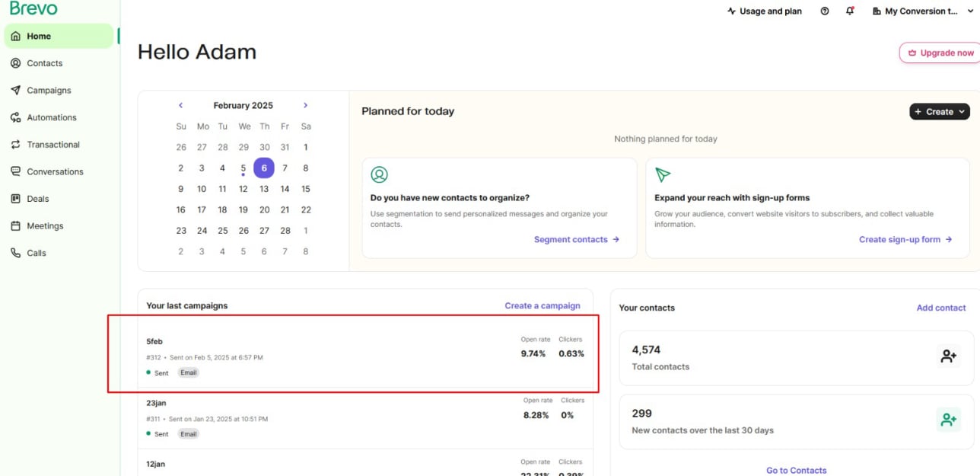Viewport: 980px width, 476px height.
Task: Select February 5 on the calendar
Action: click(x=243, y=168)
